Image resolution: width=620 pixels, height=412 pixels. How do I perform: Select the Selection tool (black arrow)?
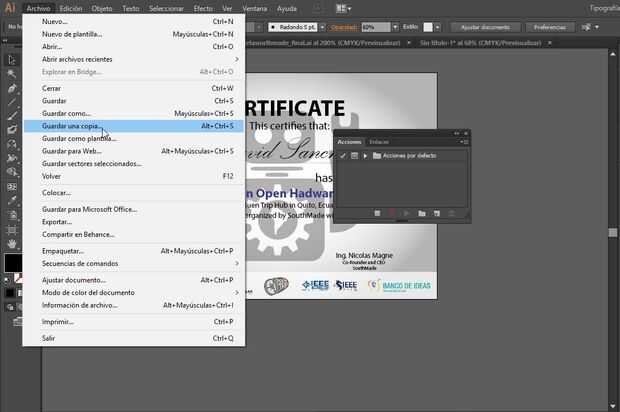coord(11,60)
